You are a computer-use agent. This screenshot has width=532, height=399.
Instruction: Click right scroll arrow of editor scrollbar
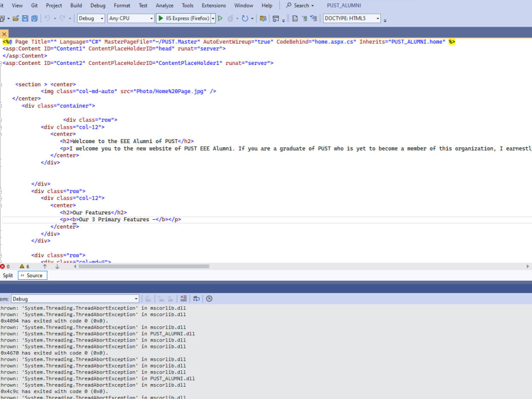(528, 267)
